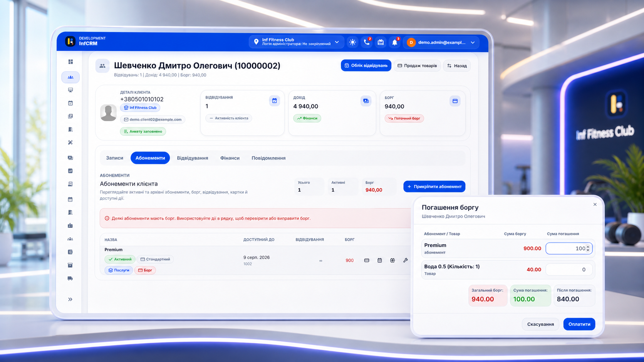Click the client avatar photo
644x362 pixels.
click(108, 113)
